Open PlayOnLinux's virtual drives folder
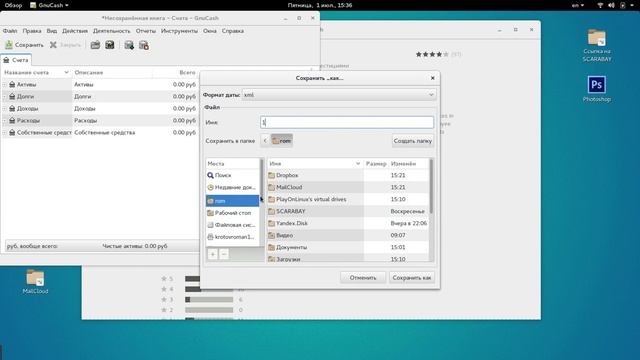This screenshot has height=360, width=640. [x=348, y=199]
